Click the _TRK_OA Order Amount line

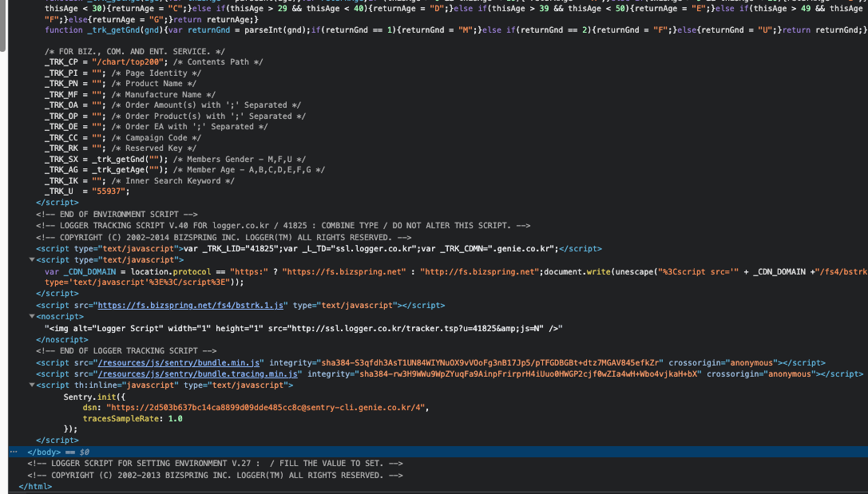click(x=172, y=105)
